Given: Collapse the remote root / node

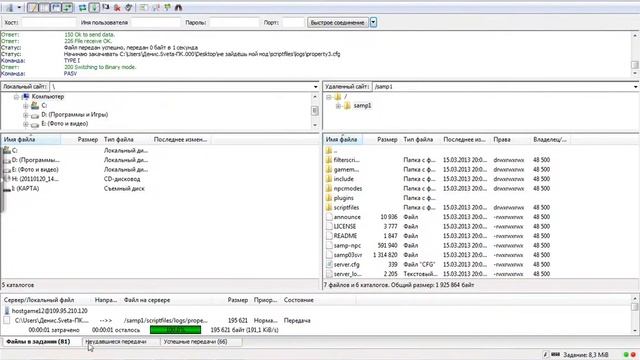Looking at the screenshot, I should (x=329, y=97).
